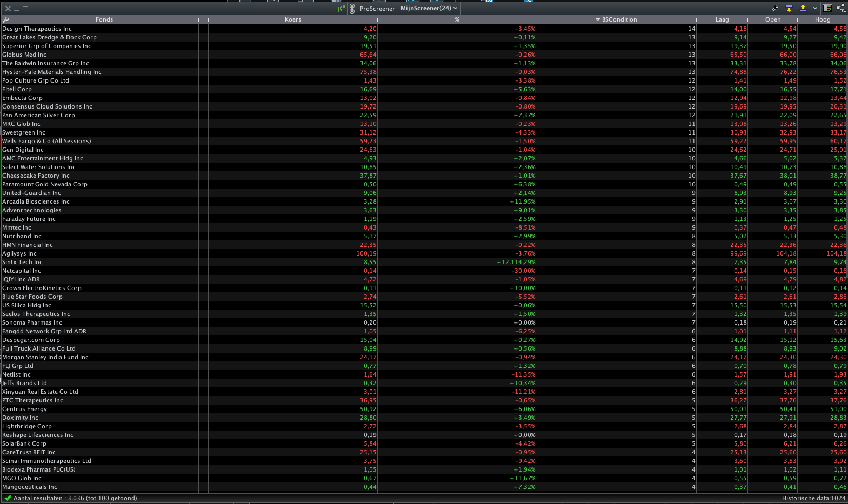Select Pan American Silver Corp
This screenshot has height=504, width=848.
(x=424, y=115)
